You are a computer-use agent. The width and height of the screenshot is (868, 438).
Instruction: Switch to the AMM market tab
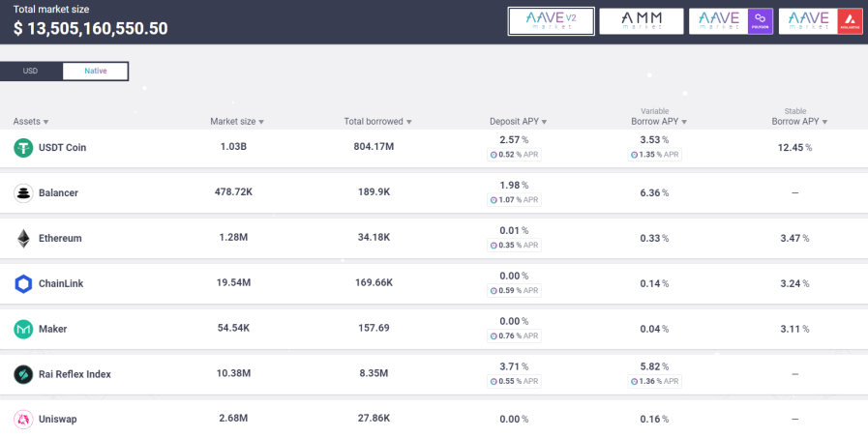coord(642,21)
